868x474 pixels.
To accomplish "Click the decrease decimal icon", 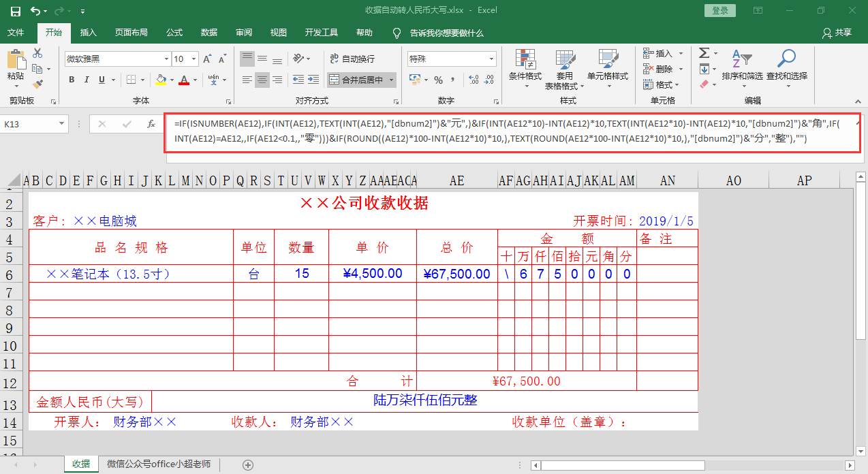I will point(489,80).
